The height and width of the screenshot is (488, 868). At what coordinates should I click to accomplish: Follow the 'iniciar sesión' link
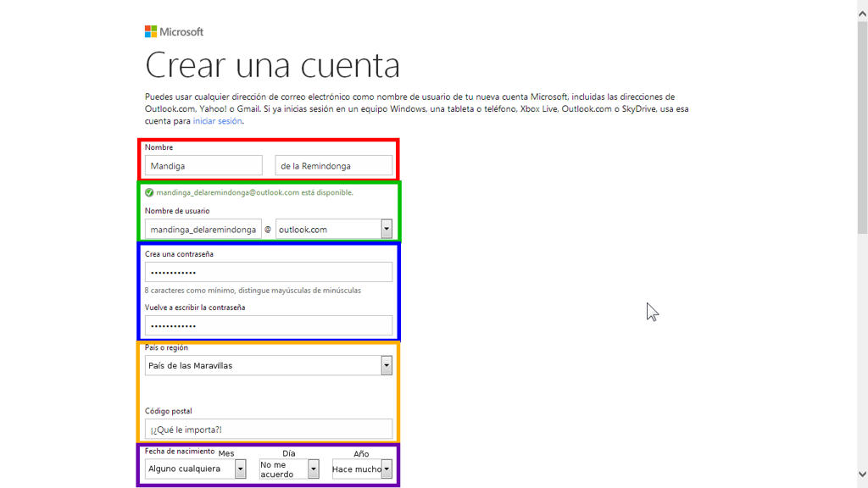click(218, 120)
